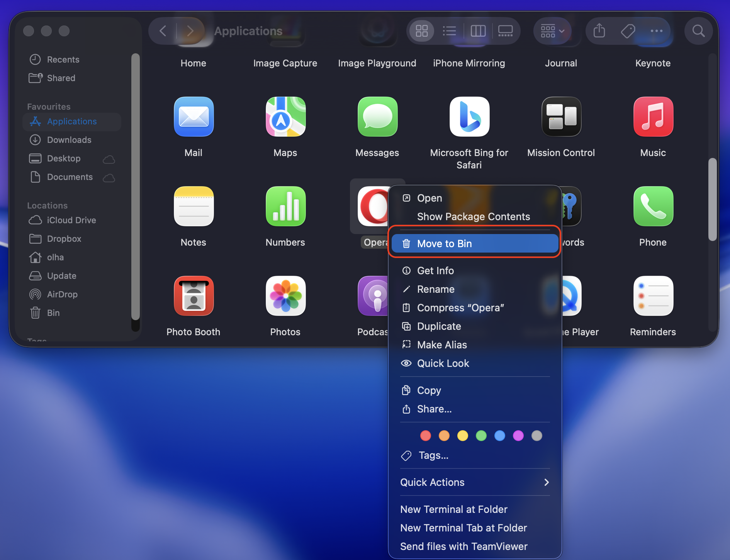This screenshot has width=730, height=560.
Task: Choose Share… from context menu
Action: pos(475,409)
